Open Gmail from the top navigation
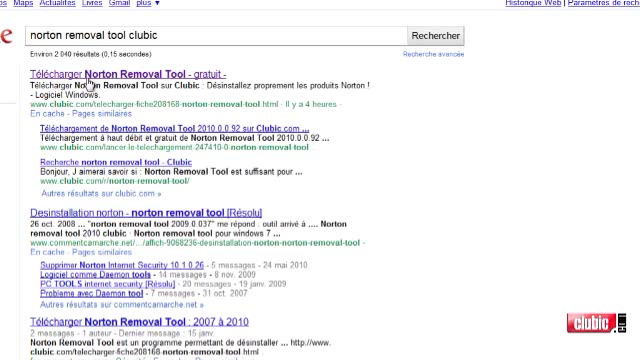This screenshot has height=360, width=640. coord(119,3)
